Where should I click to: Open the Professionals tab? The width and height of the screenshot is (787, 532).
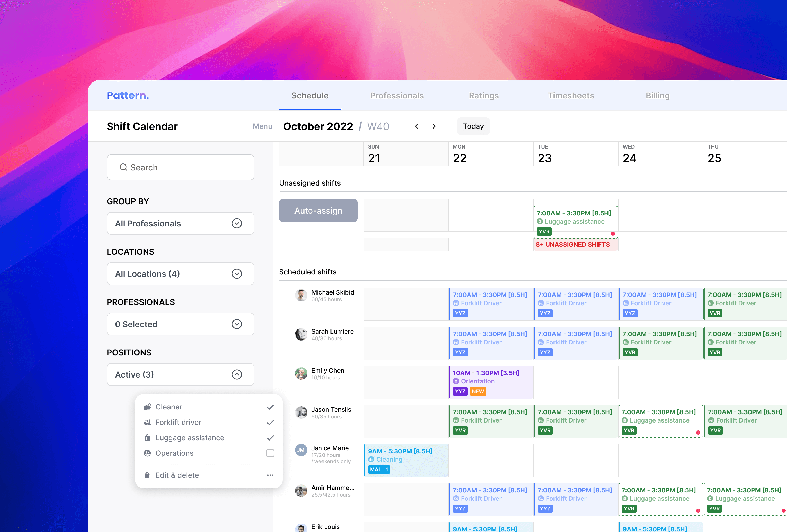pyautogui.click(x=397, y=95)
